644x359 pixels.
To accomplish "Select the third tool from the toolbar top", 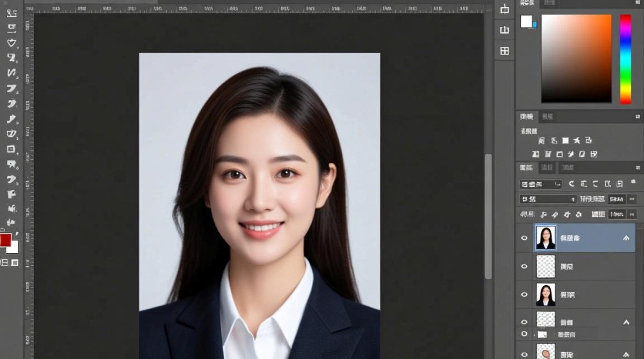I will tap(11, 43).
